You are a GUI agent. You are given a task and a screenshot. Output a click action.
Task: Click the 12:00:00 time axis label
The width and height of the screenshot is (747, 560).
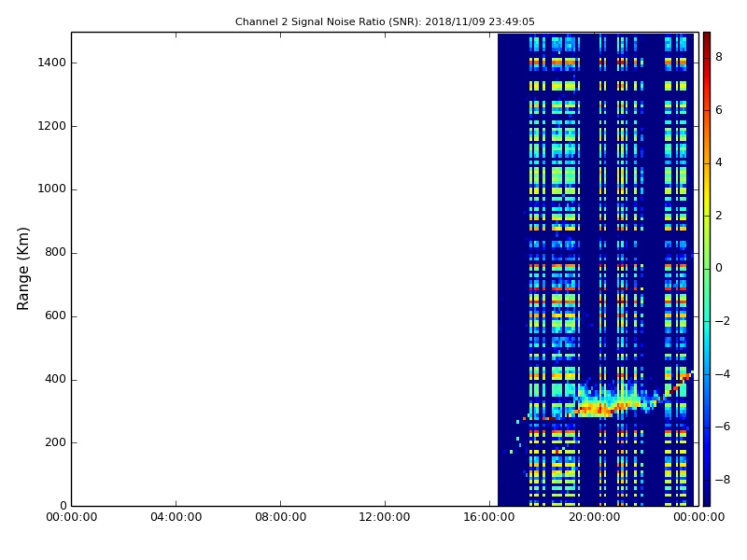click(385, 517)
